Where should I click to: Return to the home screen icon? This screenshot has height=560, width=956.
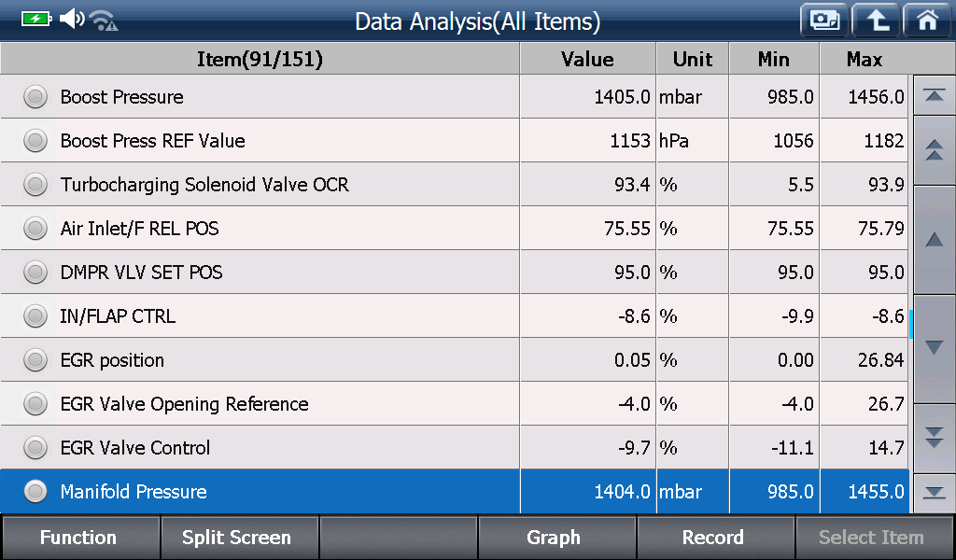pos(927,21)
